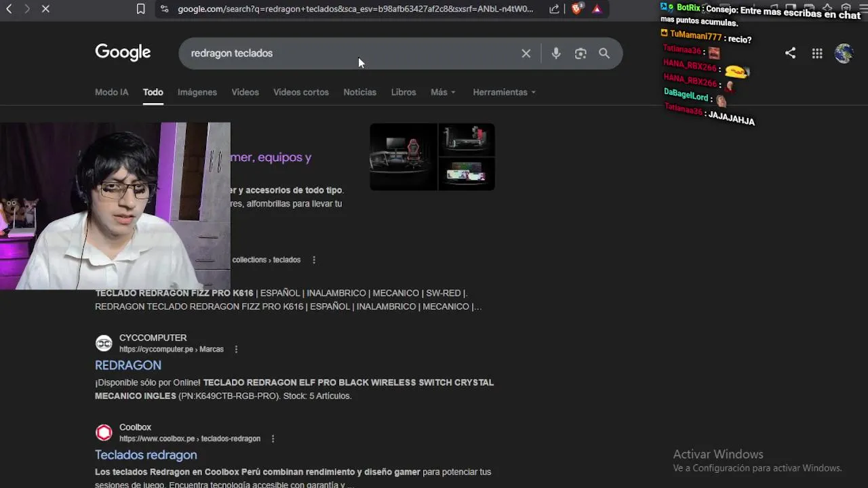Image resolution: width=868 pixels, height=488 pixels.
Task: Expand the Más dropdown
Action: (x=443, y=92)
